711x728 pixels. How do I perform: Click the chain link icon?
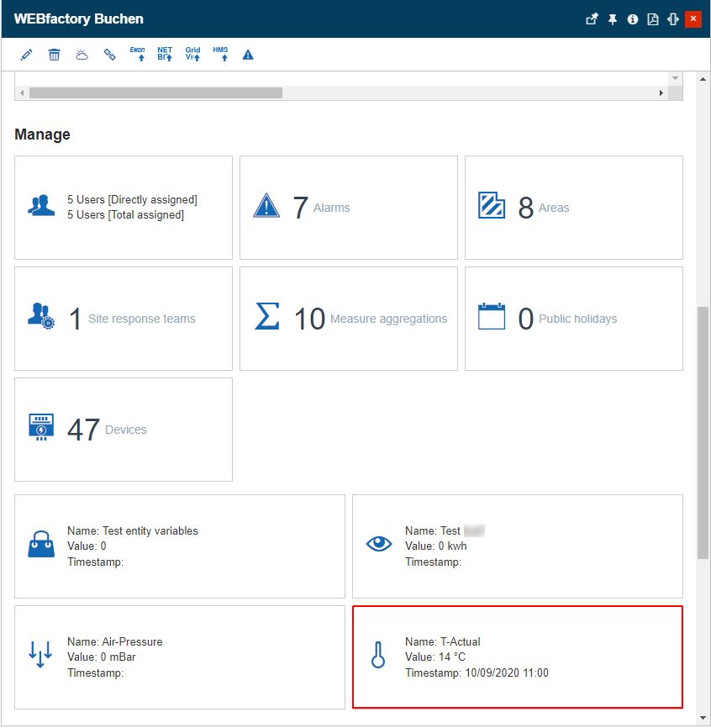pyautogui.click(x=109, y=55)
